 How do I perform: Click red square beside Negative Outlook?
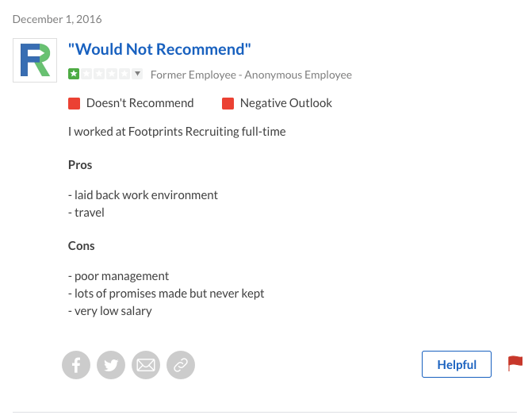pyautogui.click(x=228, y=103)
